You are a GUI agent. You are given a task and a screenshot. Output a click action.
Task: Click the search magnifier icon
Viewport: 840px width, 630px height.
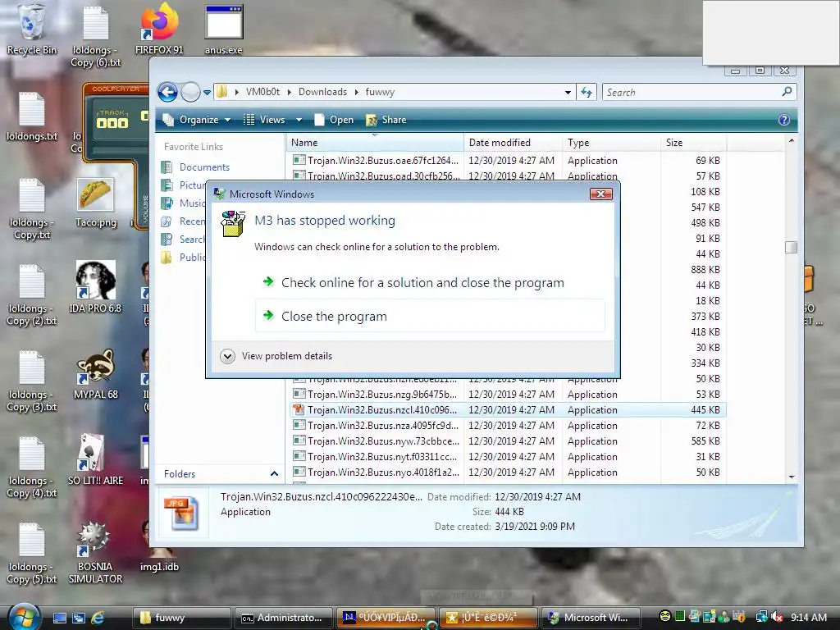(787, 92)
